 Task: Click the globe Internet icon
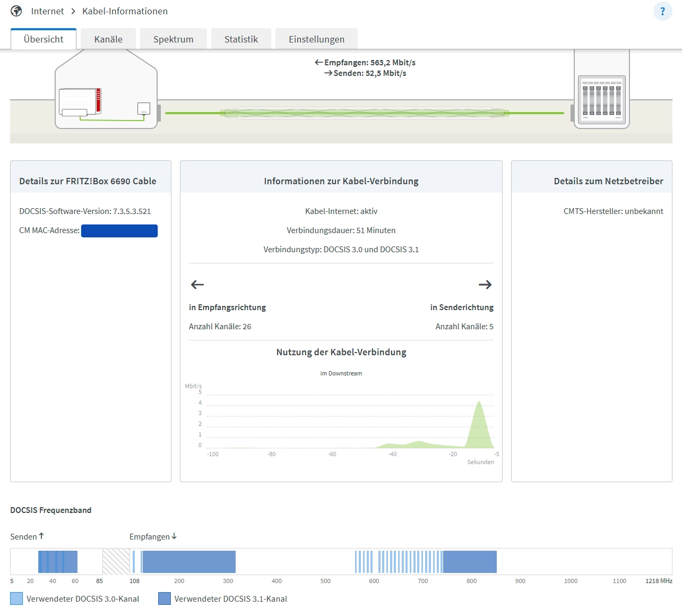point(16,11)
